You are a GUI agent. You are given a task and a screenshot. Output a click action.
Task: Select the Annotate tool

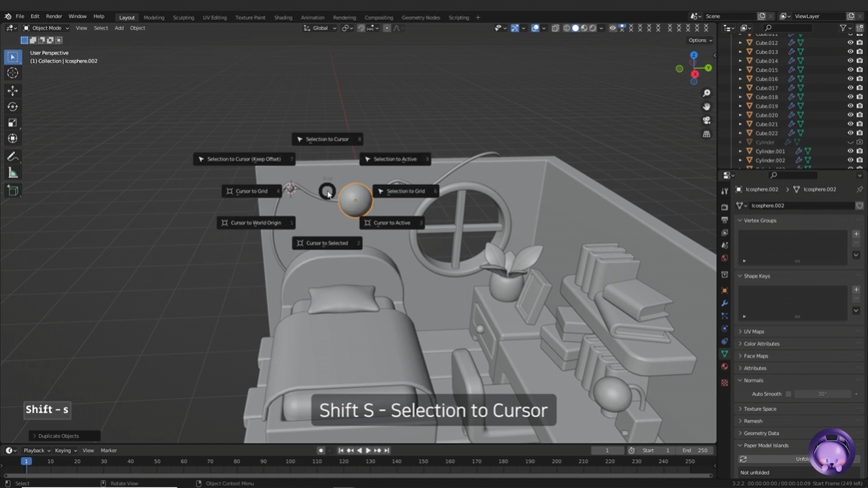pos(13,157)
